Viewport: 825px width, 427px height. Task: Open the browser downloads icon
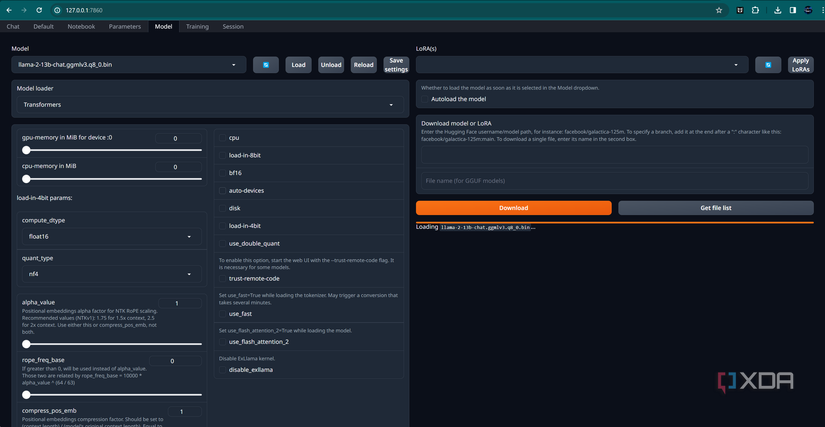click(x=780, y=10)
